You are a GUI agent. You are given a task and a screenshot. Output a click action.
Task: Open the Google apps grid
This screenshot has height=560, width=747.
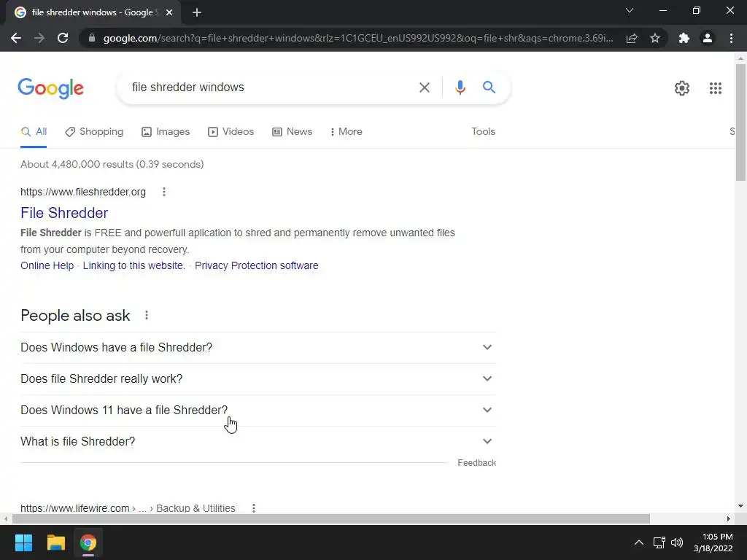(x=715, y=88)
